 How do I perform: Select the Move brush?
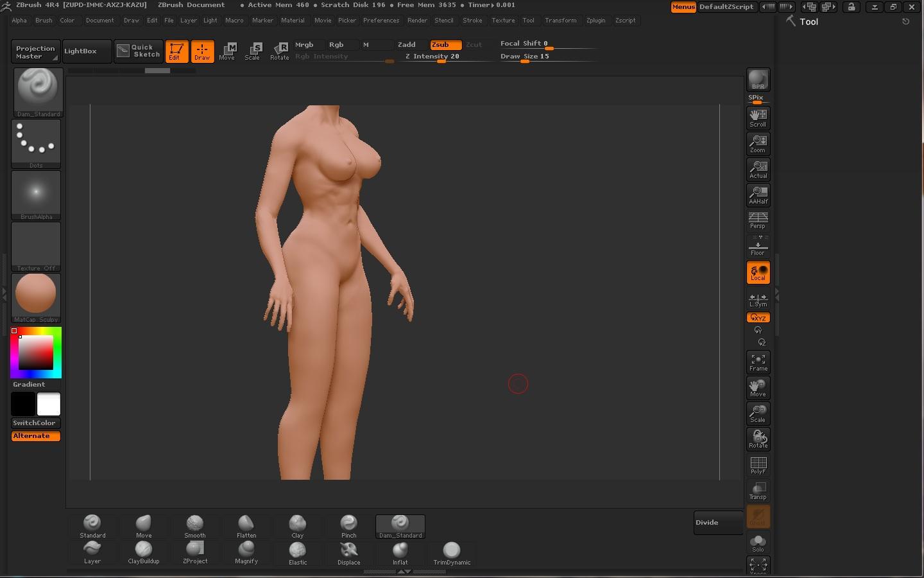pyautogui.click(x=144, y=527)
